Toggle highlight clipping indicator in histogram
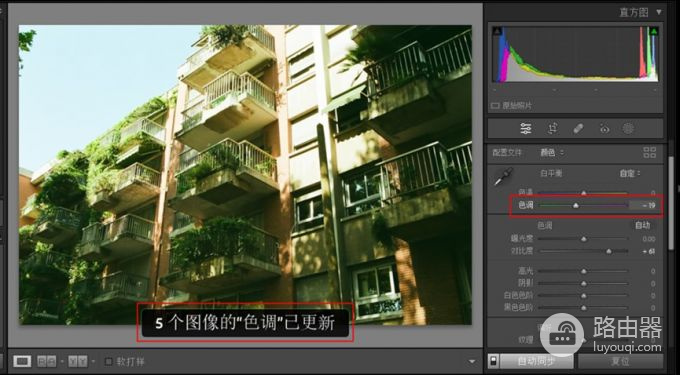 (654, 31)
